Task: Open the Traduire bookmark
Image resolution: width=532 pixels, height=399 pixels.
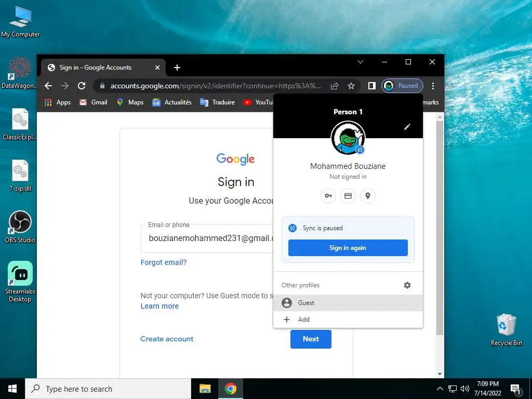Action: 218,102
